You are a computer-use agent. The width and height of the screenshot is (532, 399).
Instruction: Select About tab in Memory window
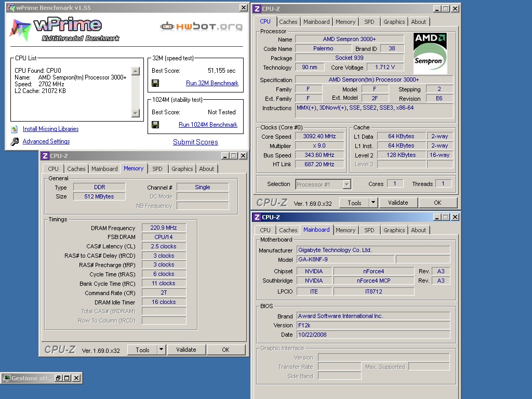(207, 169)
